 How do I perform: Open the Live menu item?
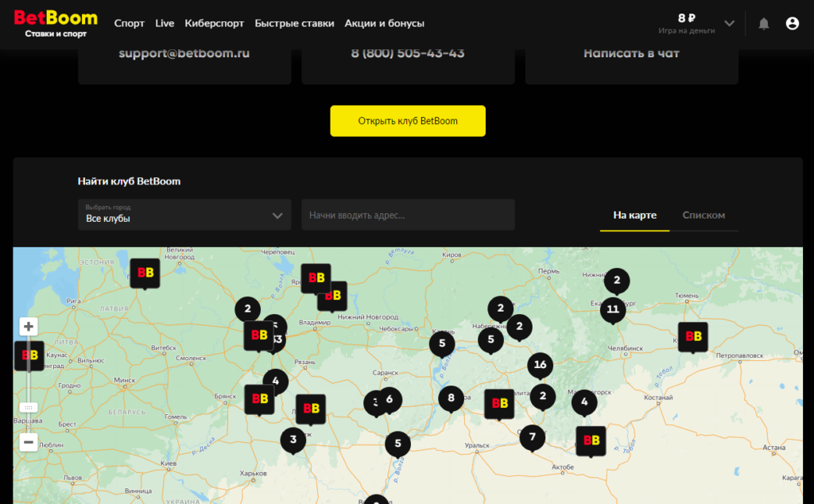tap(165, 23)
